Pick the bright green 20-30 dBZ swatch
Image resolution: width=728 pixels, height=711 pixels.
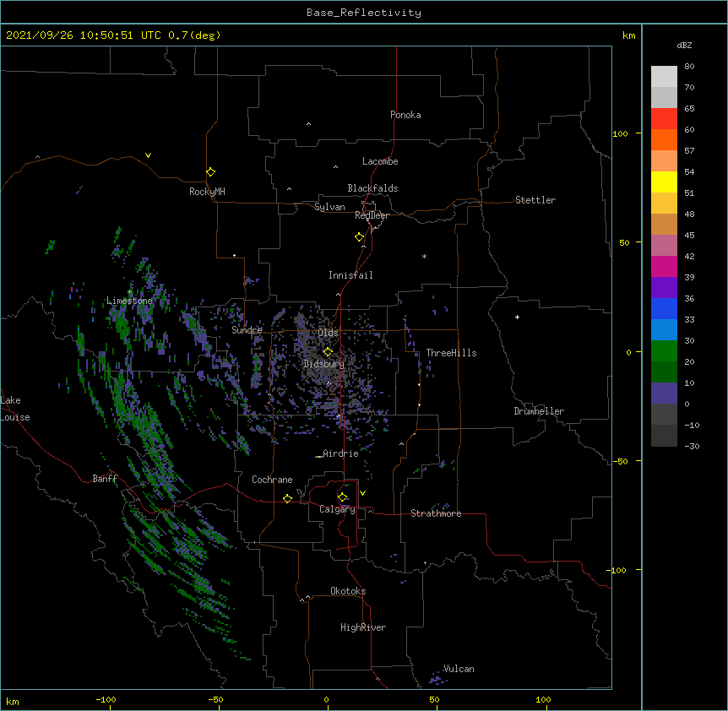(664, 351)
